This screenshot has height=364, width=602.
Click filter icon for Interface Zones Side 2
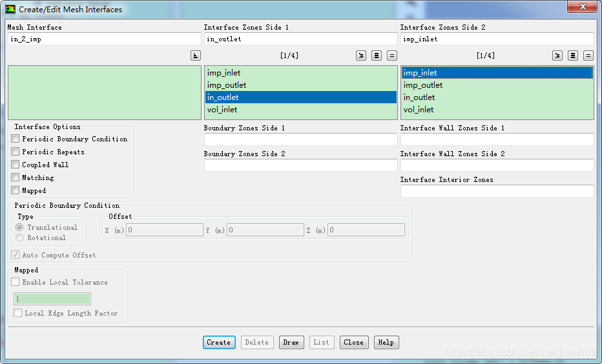tap(557, 56)
